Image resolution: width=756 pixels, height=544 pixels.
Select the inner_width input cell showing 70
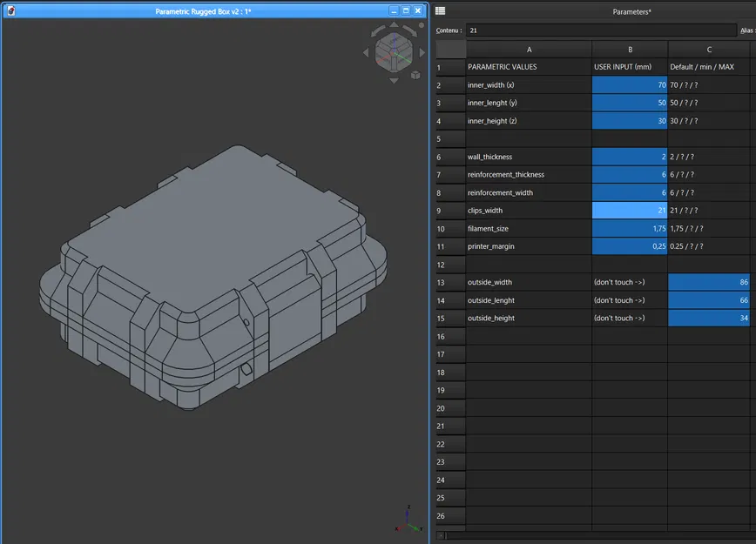click(630, 84)
